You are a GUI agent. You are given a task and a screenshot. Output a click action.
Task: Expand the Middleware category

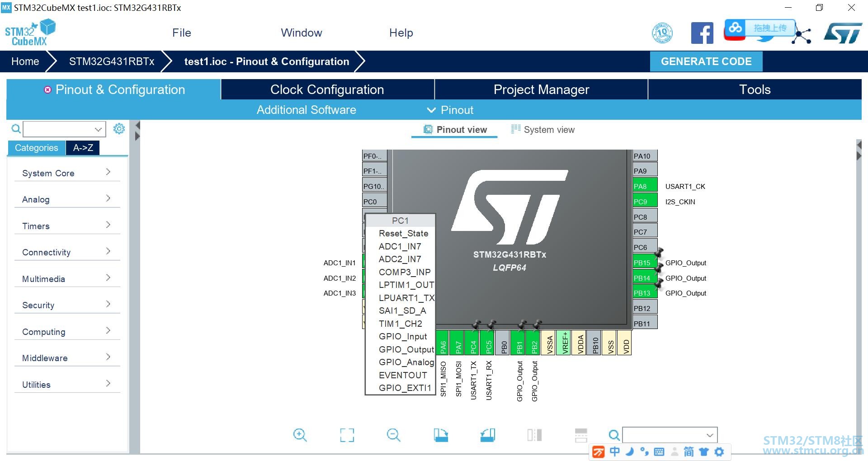pyautogui.click(x=67, y=358)
